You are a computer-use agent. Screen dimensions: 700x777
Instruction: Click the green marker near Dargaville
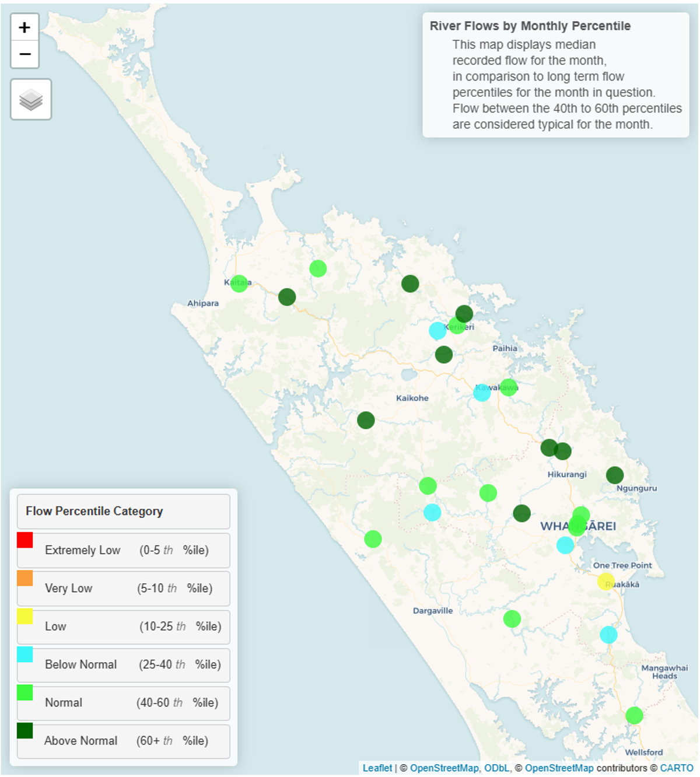click(x=512, y=618)
